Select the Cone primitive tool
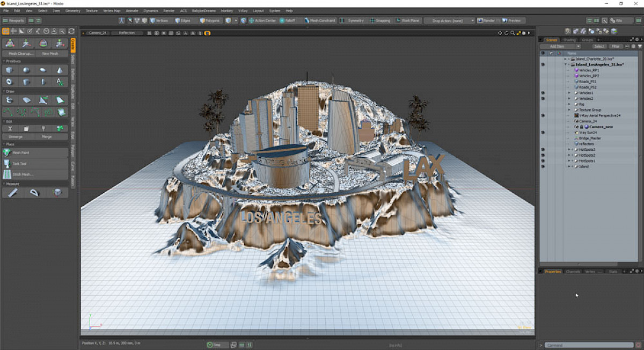 [x=60, y=70]
